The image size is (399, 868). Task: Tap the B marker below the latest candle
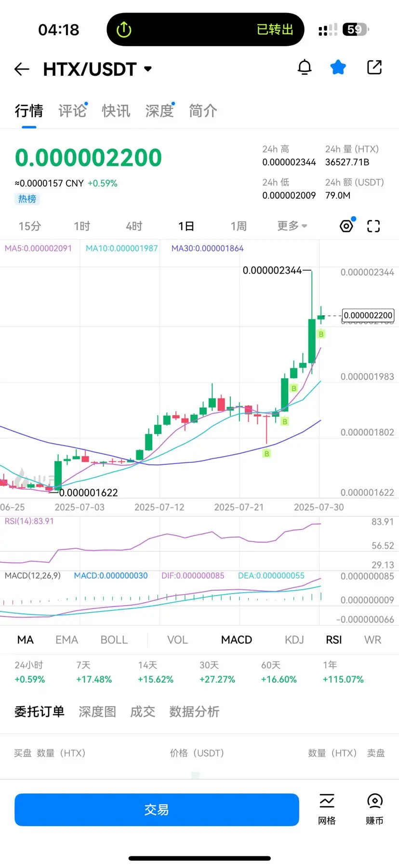coord(321,334)
